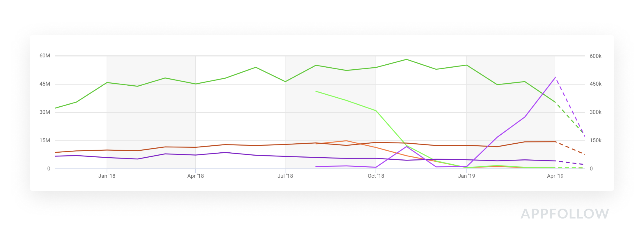The height and width of the screenshot is (236, 644).
Task: Click the 60M left axis label
Action: [45, 56]
